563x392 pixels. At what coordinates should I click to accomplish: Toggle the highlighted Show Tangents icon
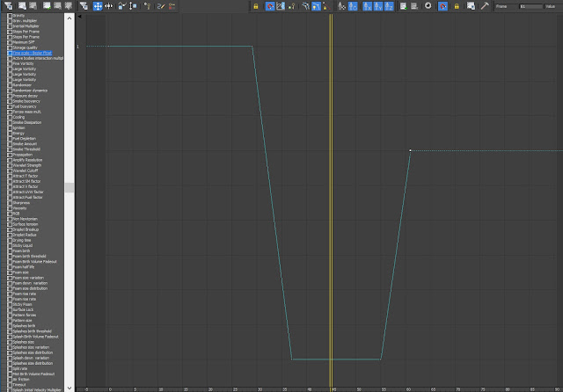coord(317,6)
